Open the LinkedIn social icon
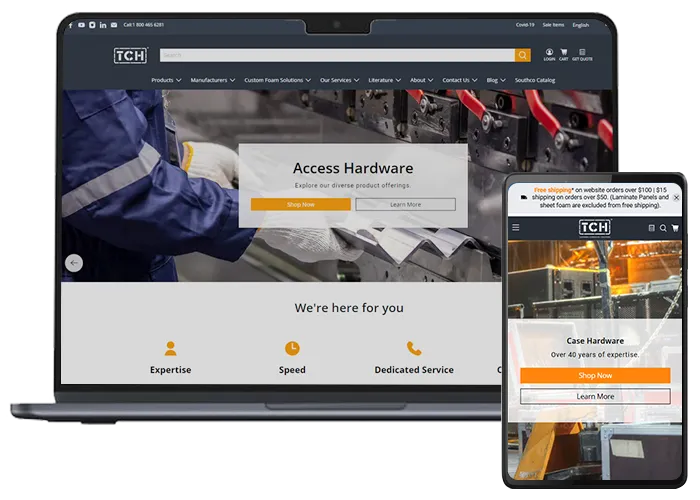 [103, 25]
